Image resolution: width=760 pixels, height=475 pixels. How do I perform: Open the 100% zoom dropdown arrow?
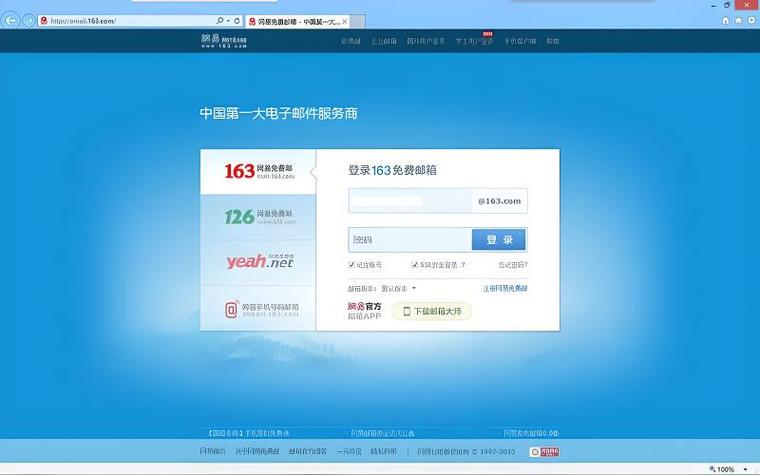pyautogui.click(x=745, y=469)
